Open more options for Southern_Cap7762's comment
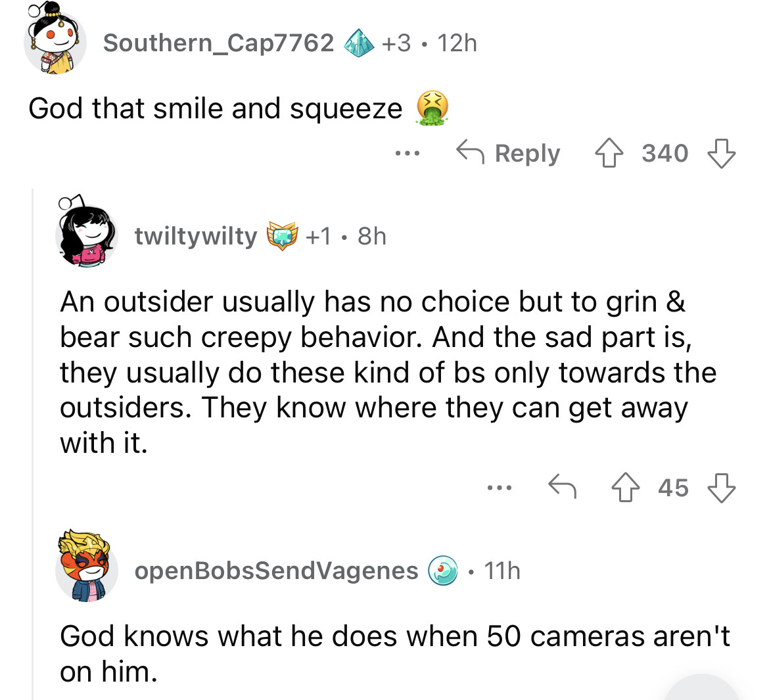The image size is (769, 700). tap(407, 154)
